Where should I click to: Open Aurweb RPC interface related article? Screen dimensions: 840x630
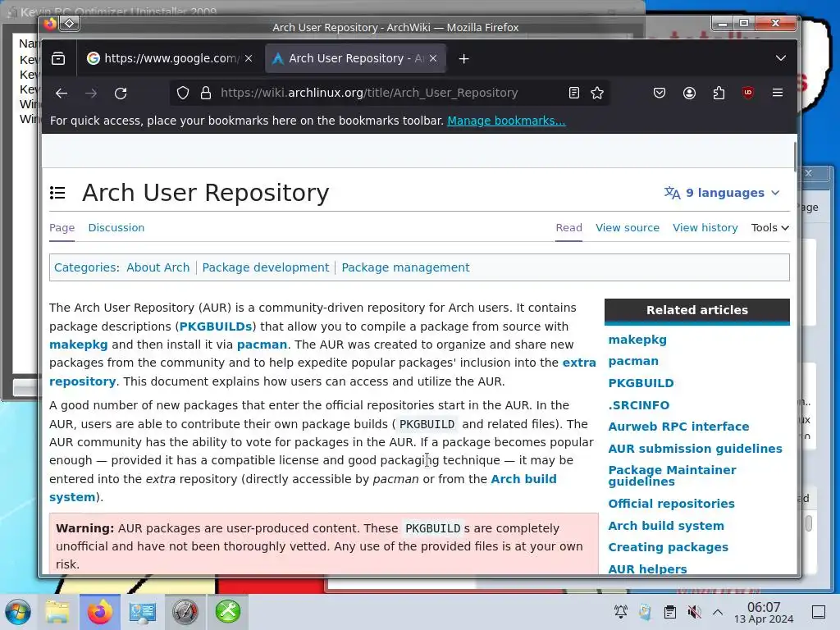678,427
